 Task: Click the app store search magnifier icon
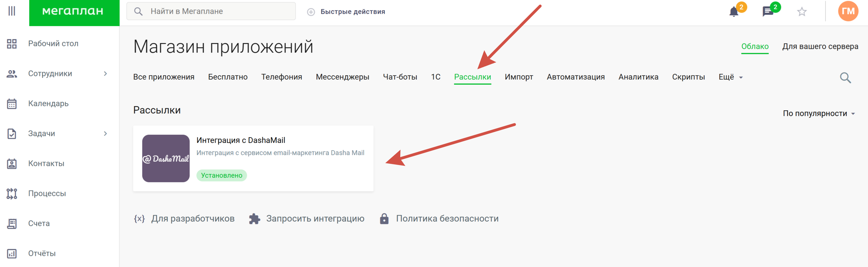[x=845, y=77]
